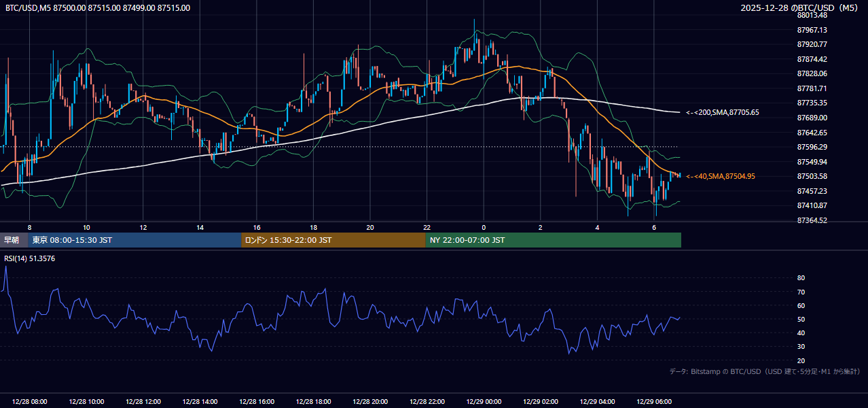Select price axis value 87549.94

812,162
